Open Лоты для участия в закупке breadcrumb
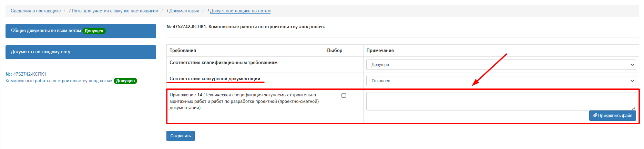The image size is (644, 149). click(115, 11)
